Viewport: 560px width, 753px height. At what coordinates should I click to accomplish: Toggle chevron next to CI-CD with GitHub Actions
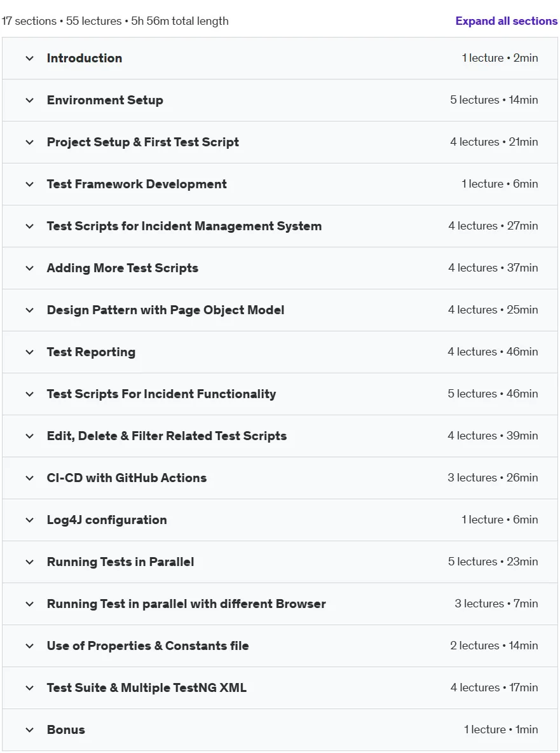click(29, 478)
